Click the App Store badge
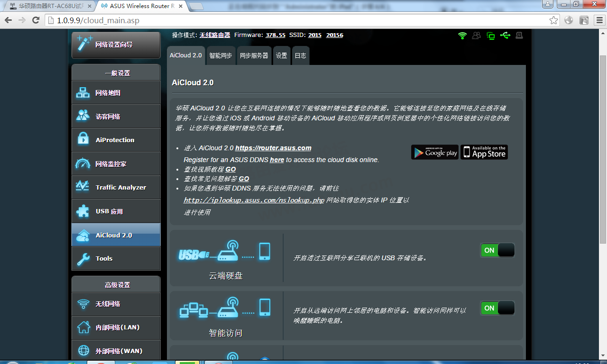The image size is (607, 364). coord(484,152)
